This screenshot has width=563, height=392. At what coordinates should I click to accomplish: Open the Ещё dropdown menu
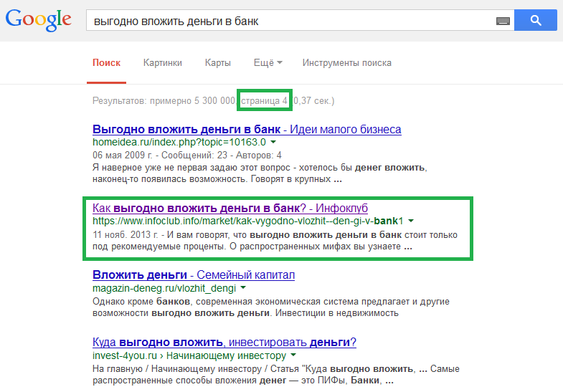(268, 63)
